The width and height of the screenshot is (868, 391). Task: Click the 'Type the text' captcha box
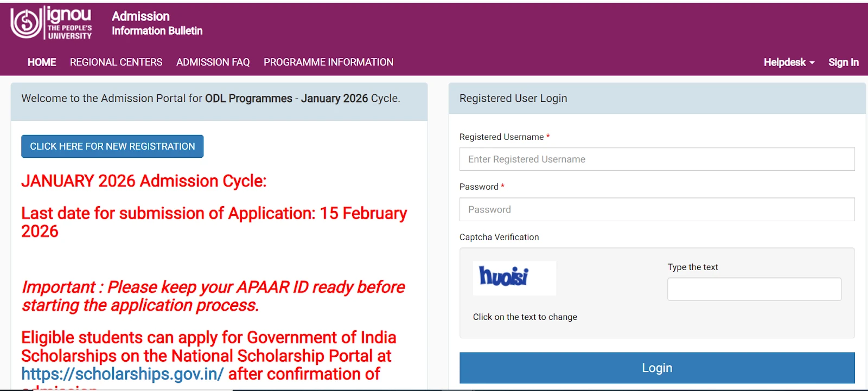(754, 289)
